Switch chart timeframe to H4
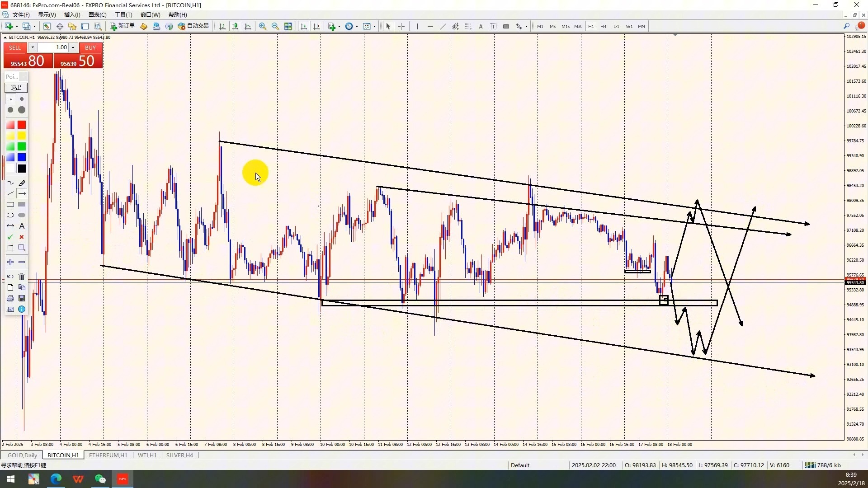 point(603,26)
